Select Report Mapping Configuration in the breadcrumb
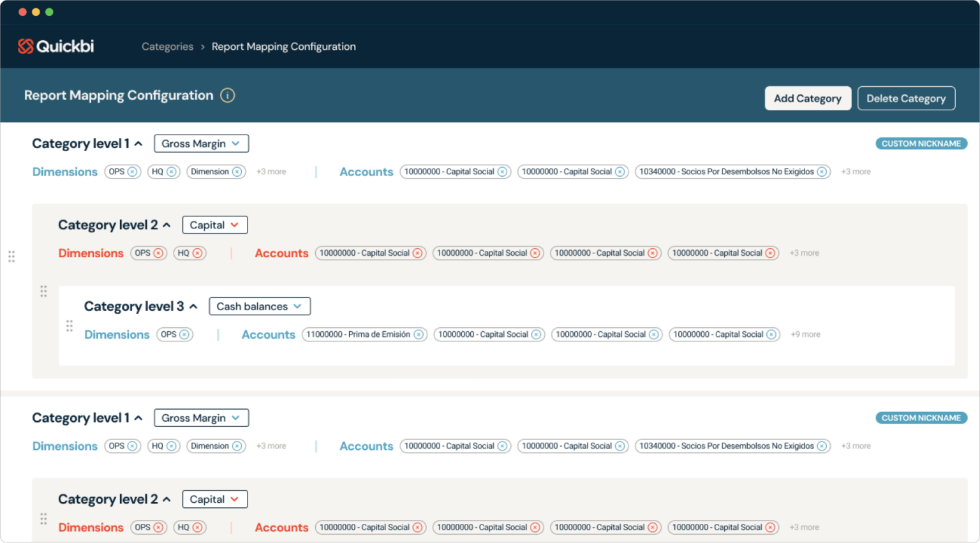980x543 pixels. tap(283, 46)
